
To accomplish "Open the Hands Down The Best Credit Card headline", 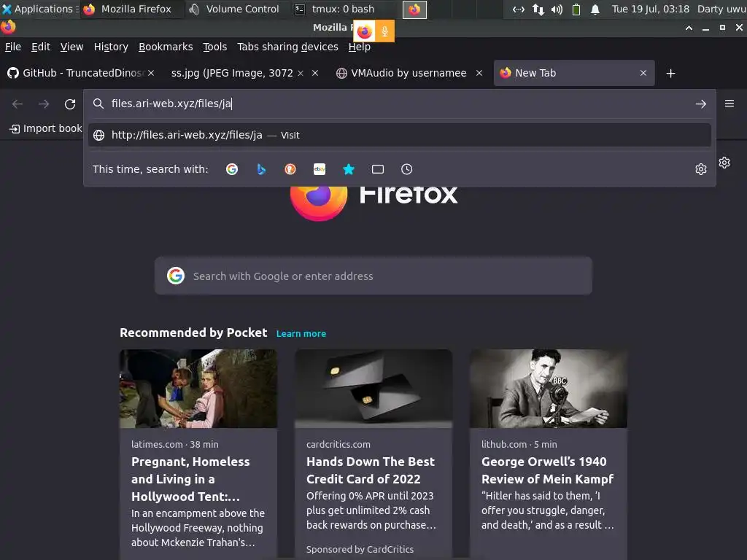I will pos(370,470).
